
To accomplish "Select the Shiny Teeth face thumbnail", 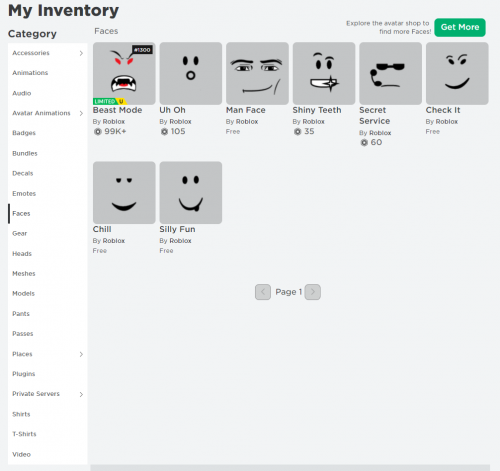I will tap(324, 73).
